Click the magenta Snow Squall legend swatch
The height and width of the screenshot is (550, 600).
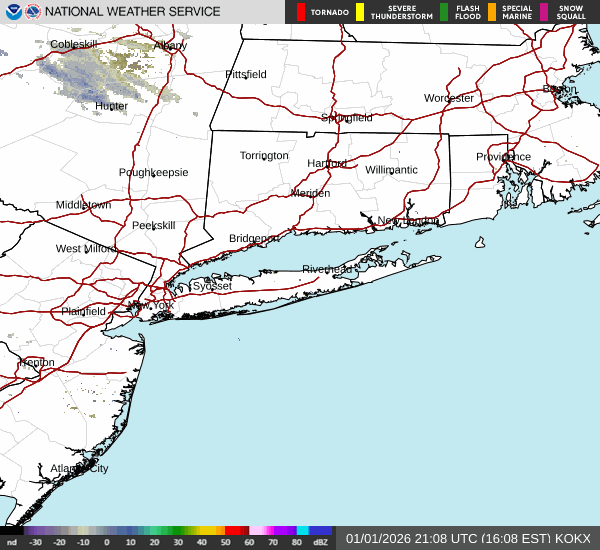pos(544,12)
